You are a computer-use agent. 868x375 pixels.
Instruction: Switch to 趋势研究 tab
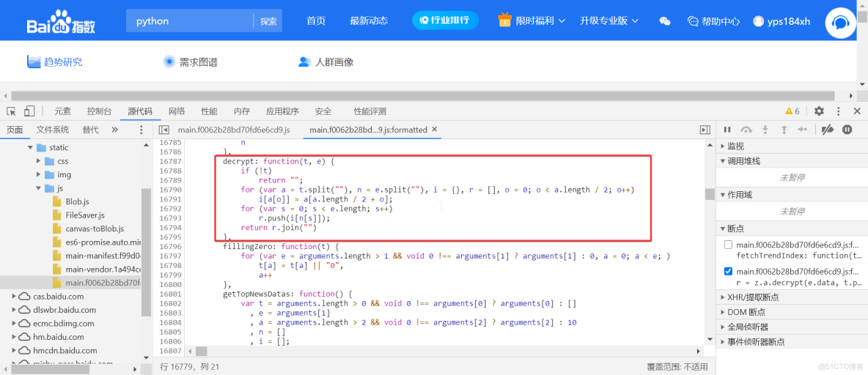(x=55, y=62)
